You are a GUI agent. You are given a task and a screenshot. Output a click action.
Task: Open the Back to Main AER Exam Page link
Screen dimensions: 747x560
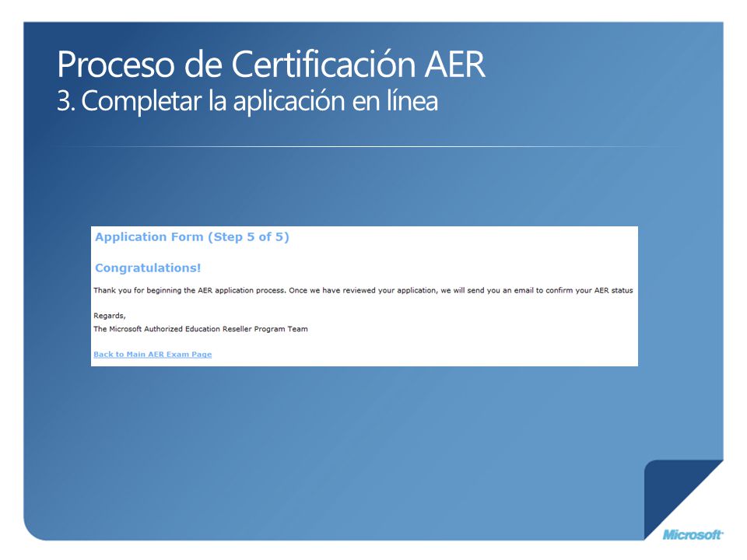point(153,355)
